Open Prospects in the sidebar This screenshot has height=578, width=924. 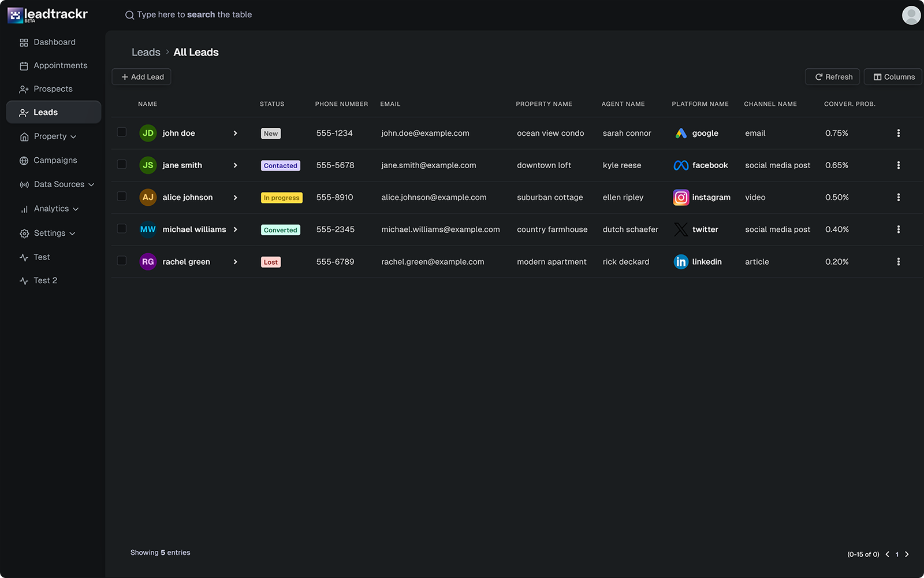[x=53, y=89]
